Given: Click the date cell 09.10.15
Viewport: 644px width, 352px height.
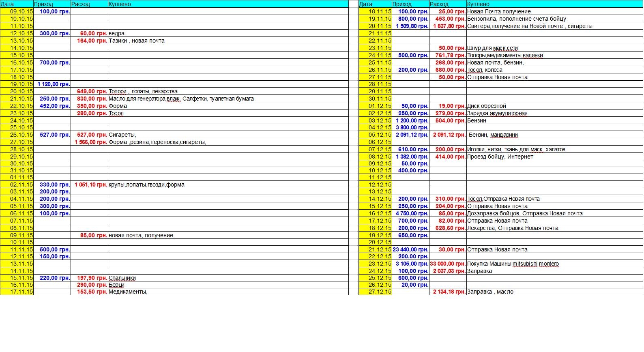Looking at the screenshot, I should 17,12.
